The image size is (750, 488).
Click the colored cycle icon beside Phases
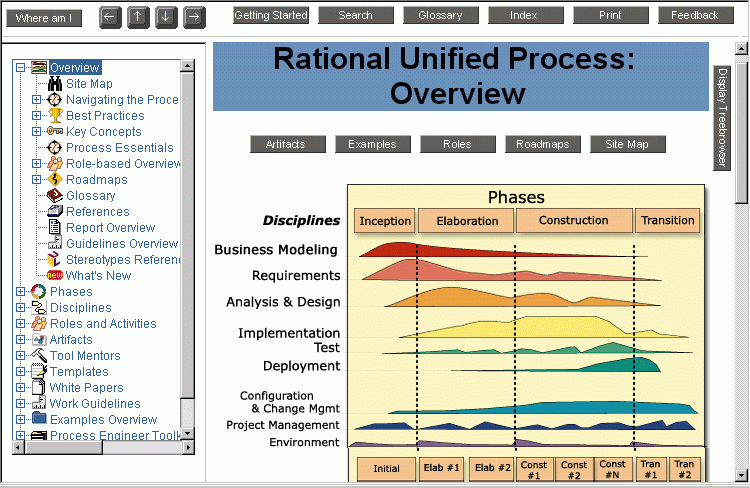pyautogui.click(x=39, y=291)
